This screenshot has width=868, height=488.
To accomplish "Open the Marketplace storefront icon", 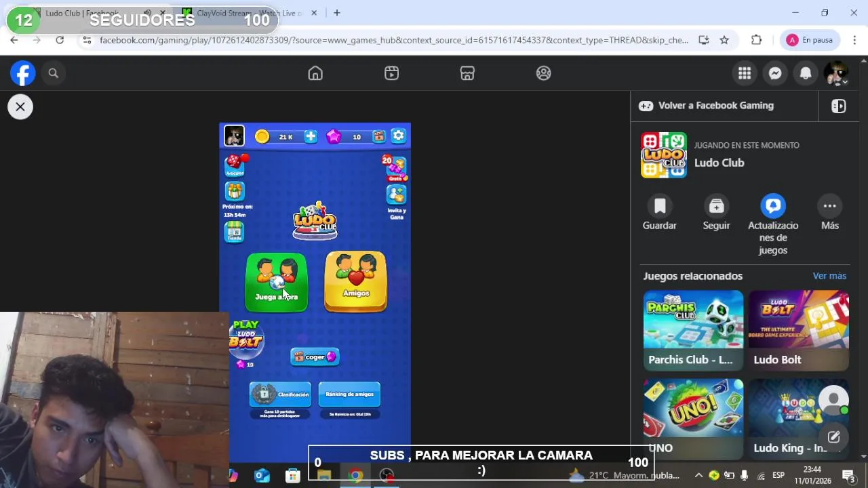I will pos(467,73).
